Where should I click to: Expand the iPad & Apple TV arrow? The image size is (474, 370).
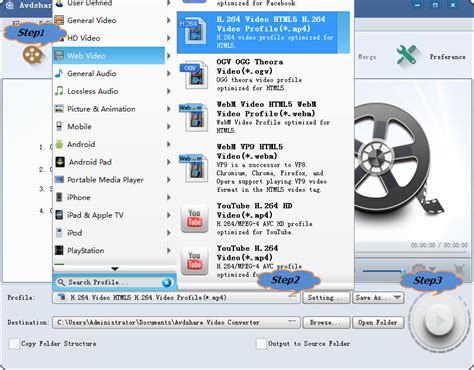tap(169, 215)
